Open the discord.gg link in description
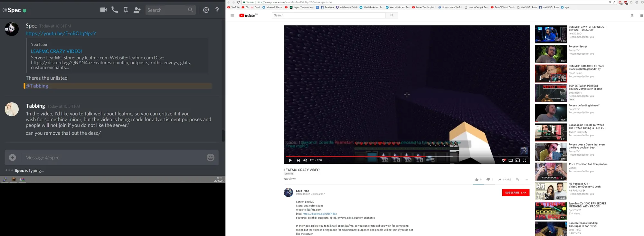The width and height of the screenshot is (644, 236). 319,214
